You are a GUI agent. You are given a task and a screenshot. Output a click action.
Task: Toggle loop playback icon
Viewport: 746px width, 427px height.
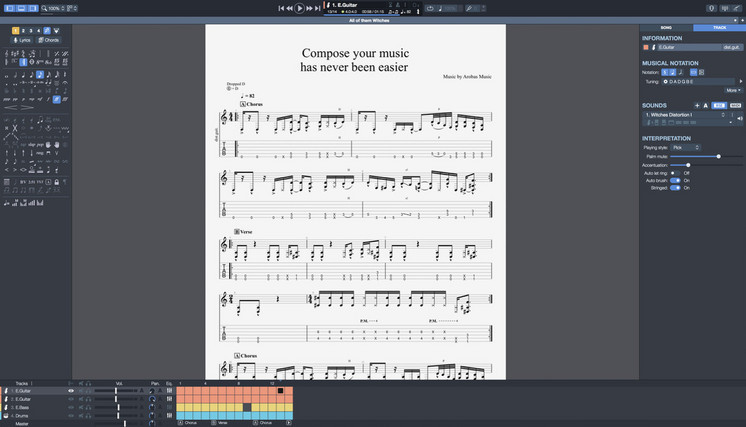coord(430,8)
